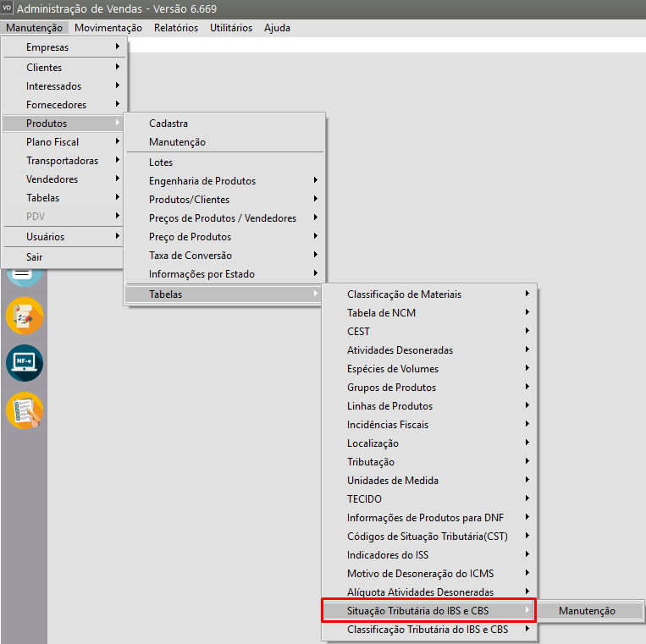Image resolution: width=646 pixels, height=644 pixels.
Task: Select Cadastra in the Produtos submenu
Action: pos(168,124)
